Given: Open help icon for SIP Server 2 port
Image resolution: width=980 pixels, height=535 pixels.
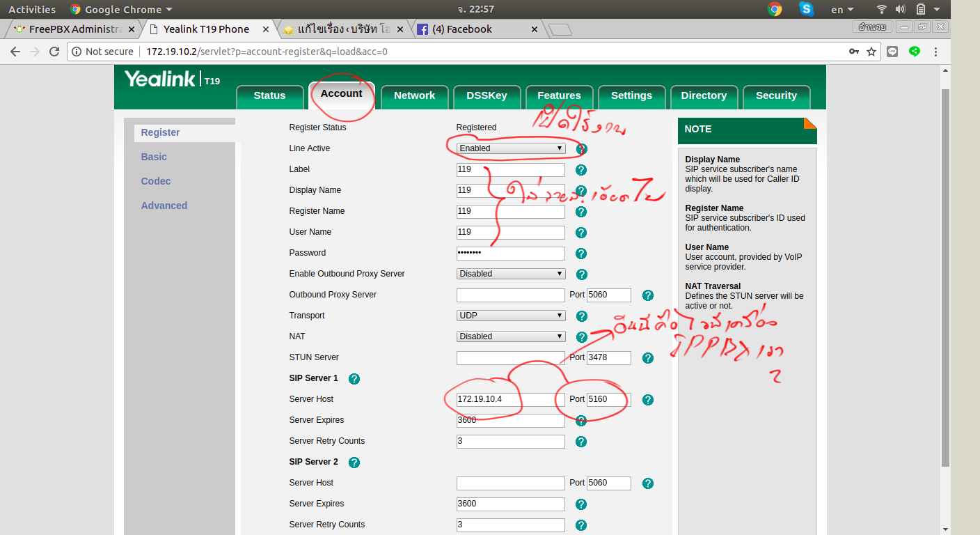Looking at the screenshot, I should (648, 483).
